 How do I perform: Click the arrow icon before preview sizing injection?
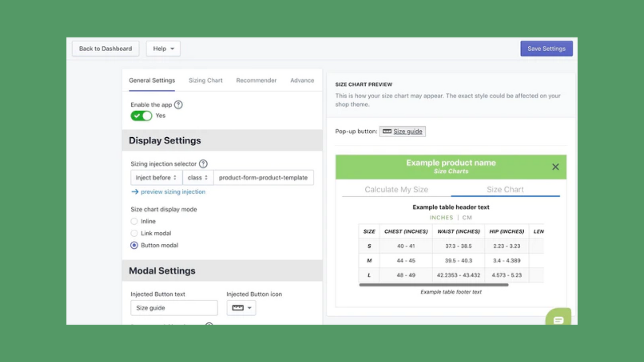(135, 192)
